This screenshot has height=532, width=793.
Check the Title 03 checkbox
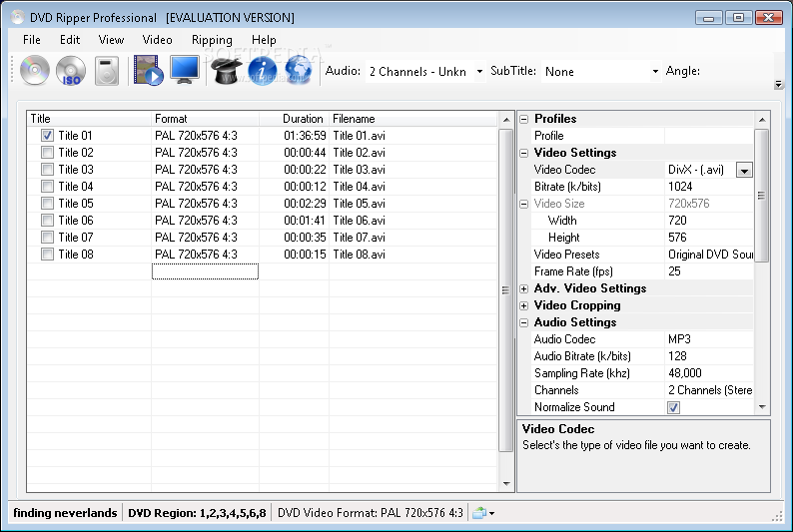pos(47,170)
